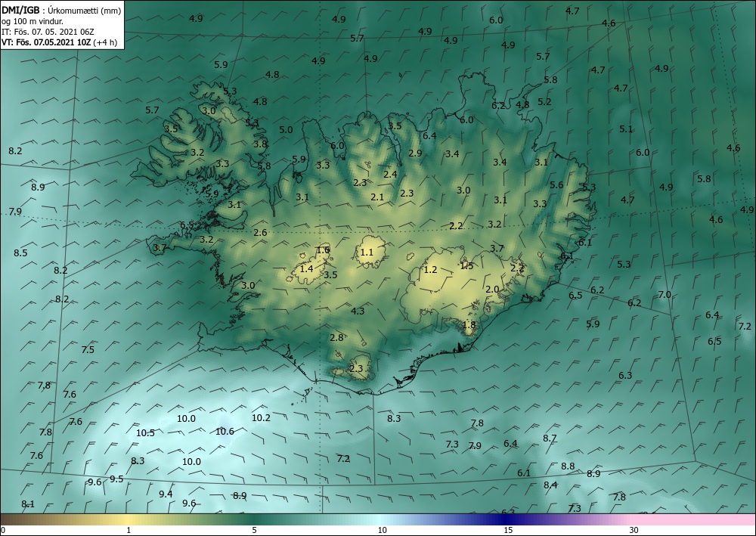756x536 pixels.
Task: Click the 10.5 precipitable water value
Action: (145, 433)
